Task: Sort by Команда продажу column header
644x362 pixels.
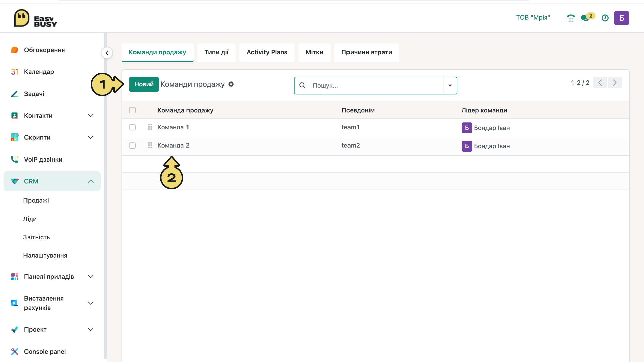Action: click(185, 110)
